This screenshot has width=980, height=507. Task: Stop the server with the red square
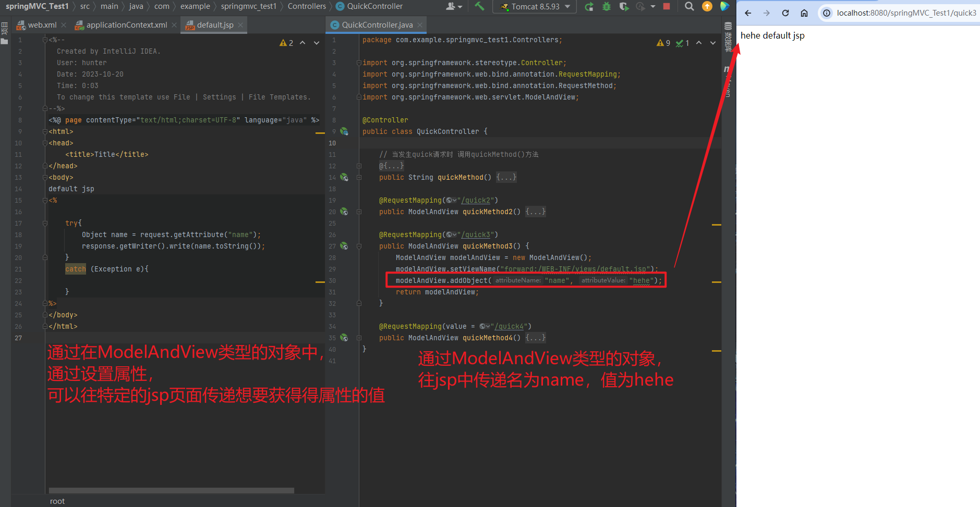point(666,6)
